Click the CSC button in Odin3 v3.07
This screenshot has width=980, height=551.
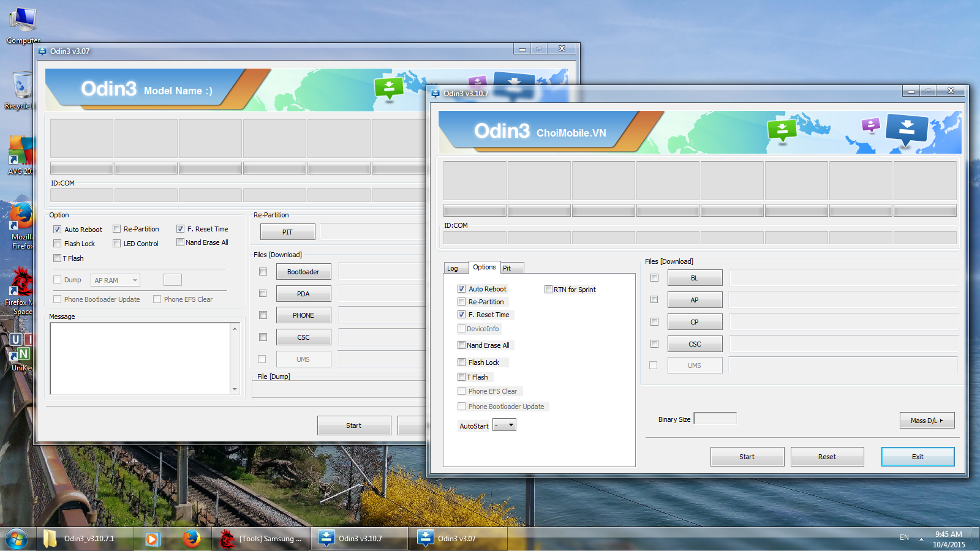click(304, 337)
